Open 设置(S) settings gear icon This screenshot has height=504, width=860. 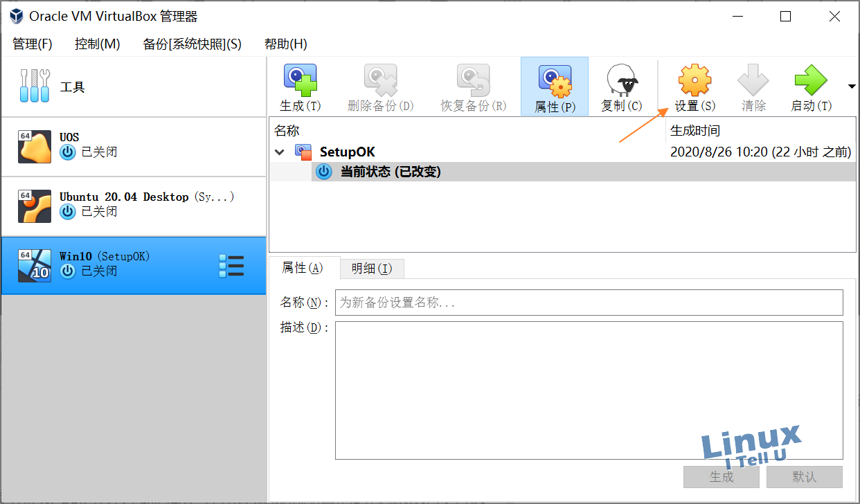[695, 80]
